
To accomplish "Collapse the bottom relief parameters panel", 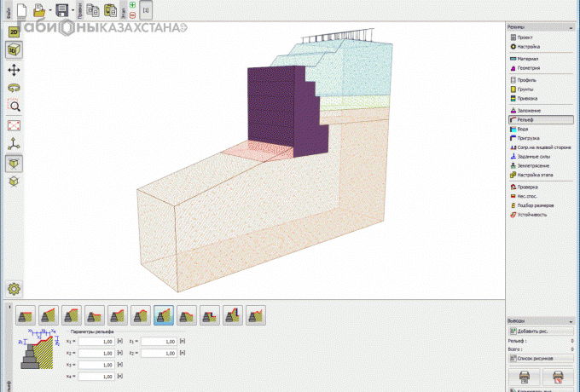I will 9,307.
